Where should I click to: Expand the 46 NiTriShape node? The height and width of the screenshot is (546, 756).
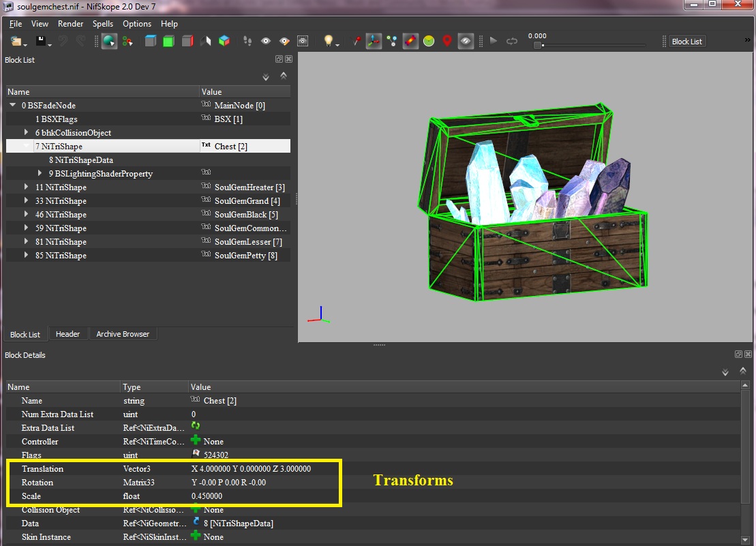coord(26,214)
